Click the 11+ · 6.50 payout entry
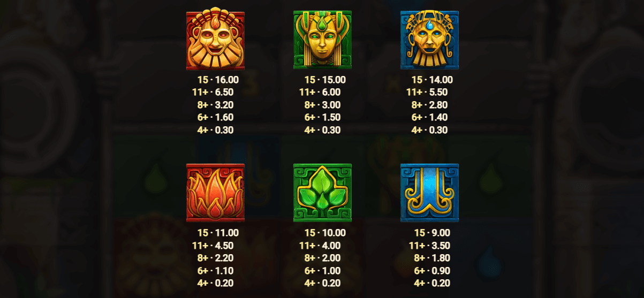644x298 pixels. 213,92
